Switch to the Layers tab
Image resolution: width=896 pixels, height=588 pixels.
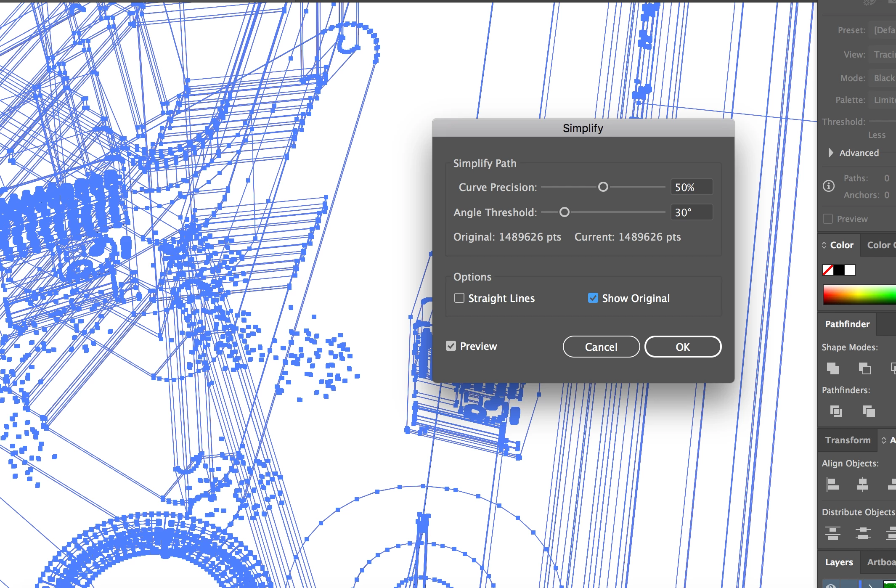click(x=839, y=562)
